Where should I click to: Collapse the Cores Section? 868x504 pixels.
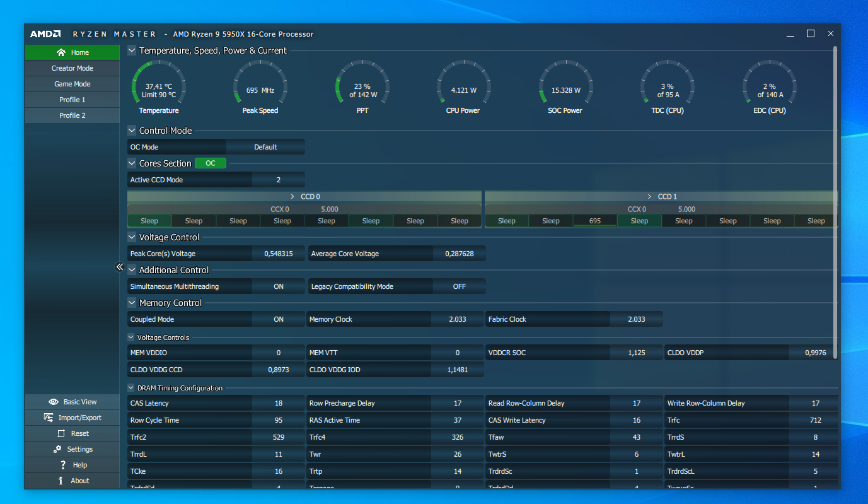tap(132, 163)
